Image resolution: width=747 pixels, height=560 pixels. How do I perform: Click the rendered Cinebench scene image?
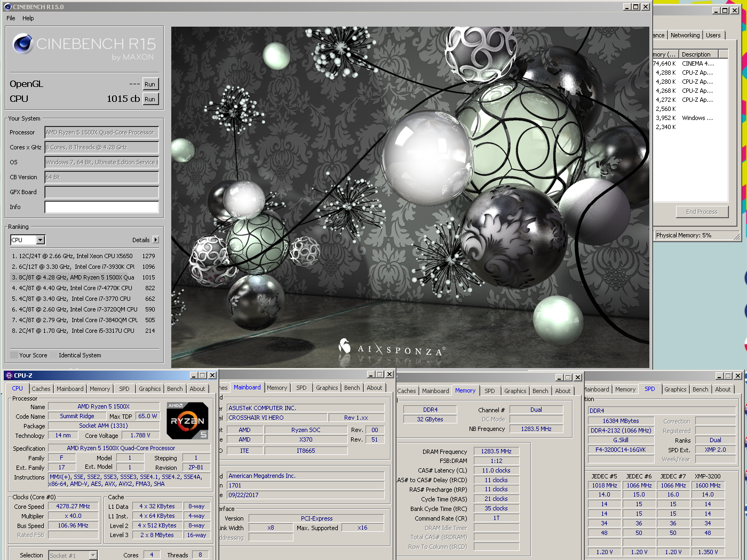point(410,197)
